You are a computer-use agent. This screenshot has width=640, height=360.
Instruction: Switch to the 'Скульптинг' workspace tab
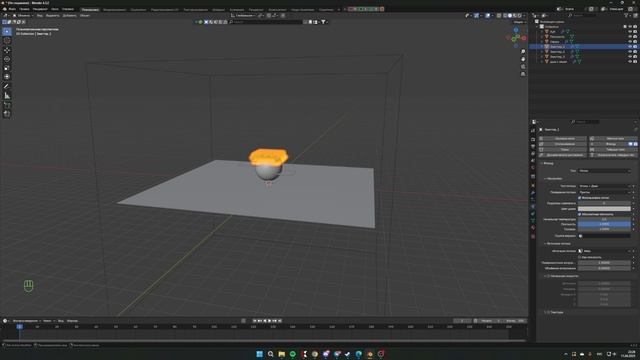pos(138,9)
